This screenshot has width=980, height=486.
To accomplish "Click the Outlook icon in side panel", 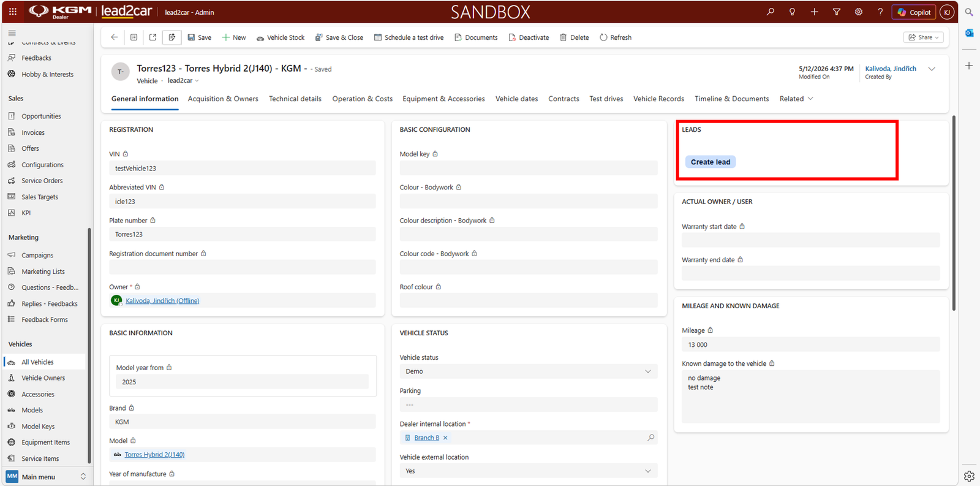I will (969, 32).
